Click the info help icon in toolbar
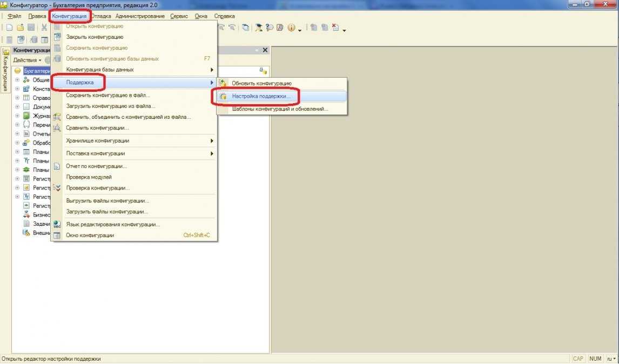The width and height of the screenshot is (619, 364). (x=292, y=28)
